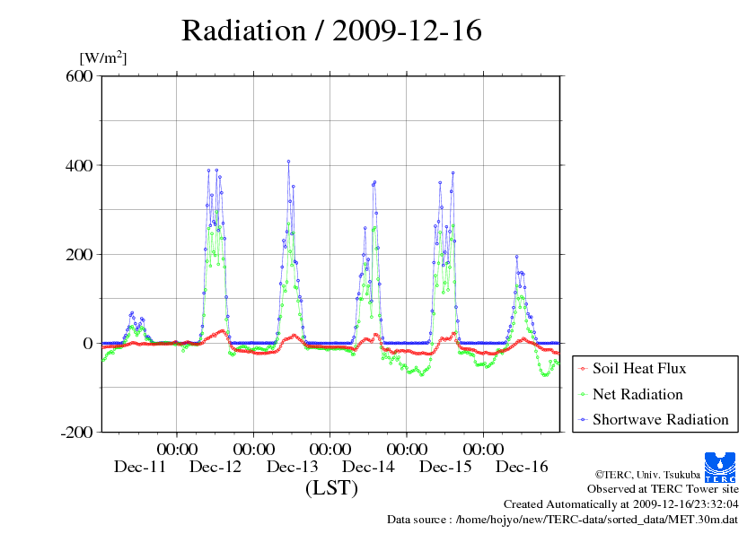Viewport: 756px width, 534px height.
Task: Click the -200 y-axis tick label
Action: [77, 432]
